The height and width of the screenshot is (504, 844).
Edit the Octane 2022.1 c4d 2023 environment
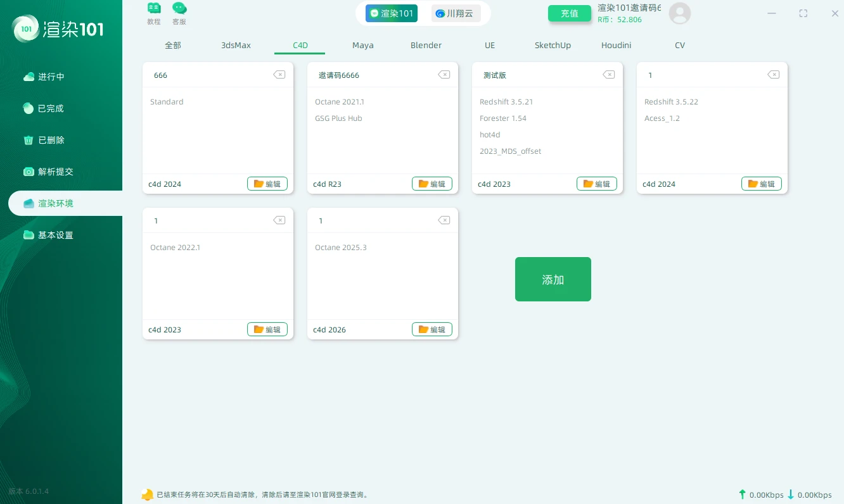(x=267, y=329)
